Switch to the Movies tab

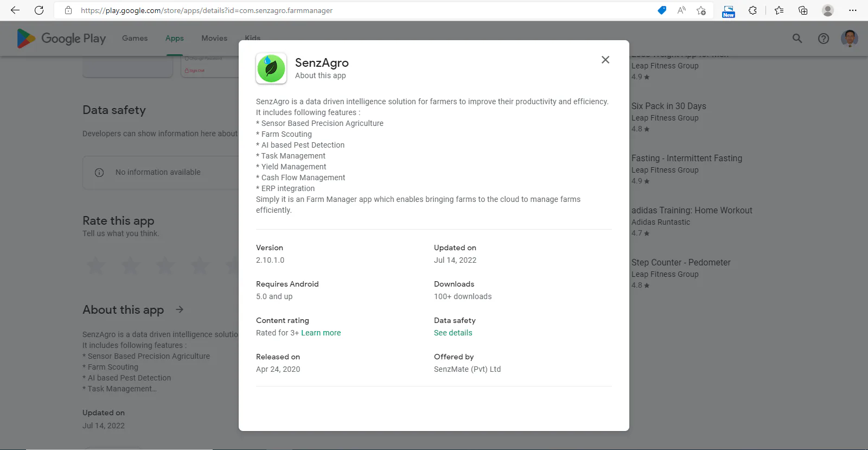(214, 38)
